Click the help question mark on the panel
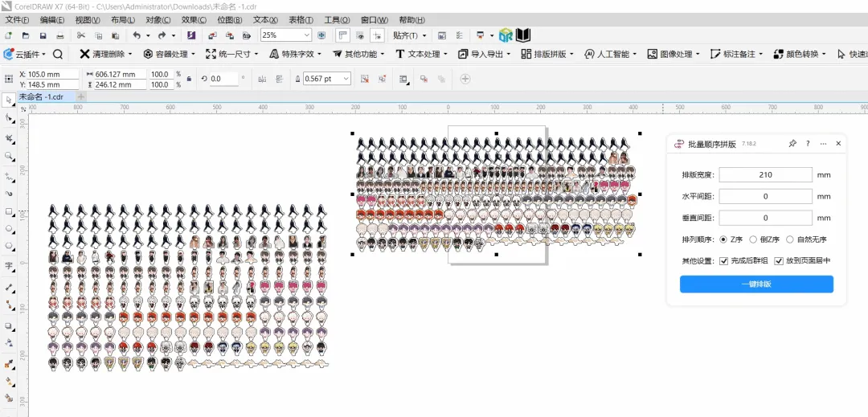 point(808,143)
